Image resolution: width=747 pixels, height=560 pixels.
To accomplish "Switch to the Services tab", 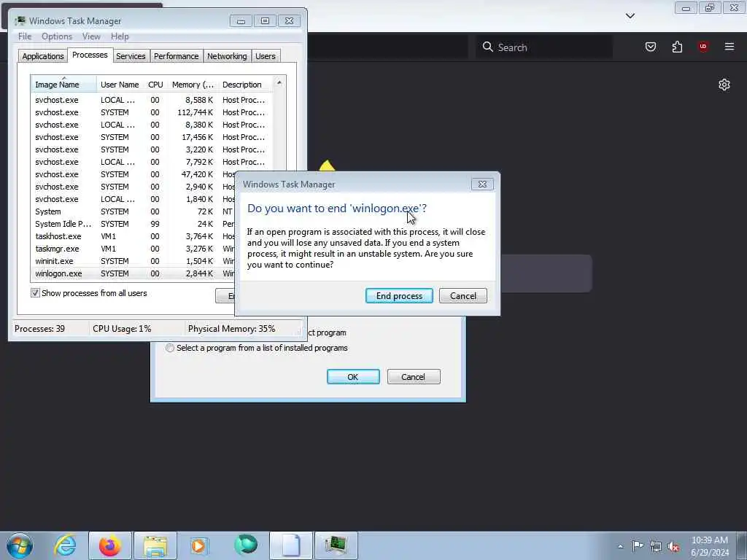I will [x=131, y=56].
